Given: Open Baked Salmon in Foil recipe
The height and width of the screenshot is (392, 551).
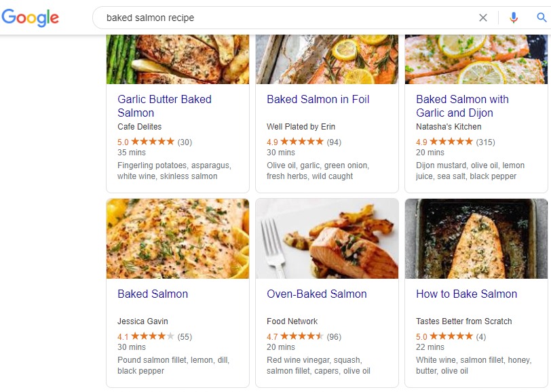Looking at the screenshot, I should click(318, 99).
